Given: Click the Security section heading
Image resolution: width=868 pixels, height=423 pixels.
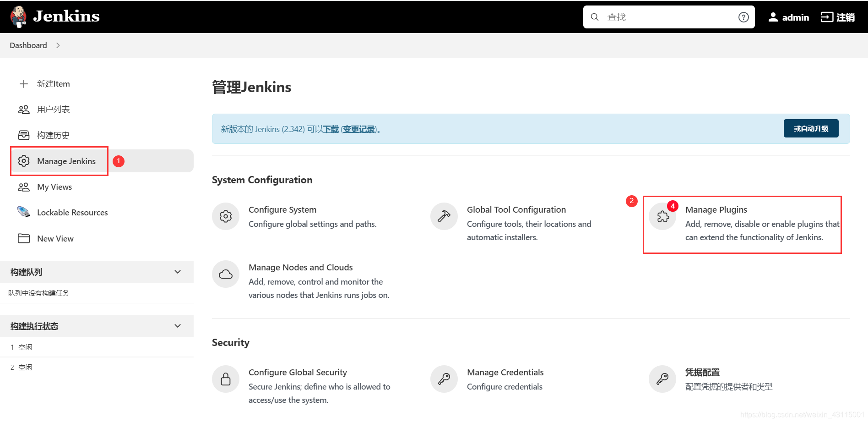Looking at the screenshot, I should (231, 343).
